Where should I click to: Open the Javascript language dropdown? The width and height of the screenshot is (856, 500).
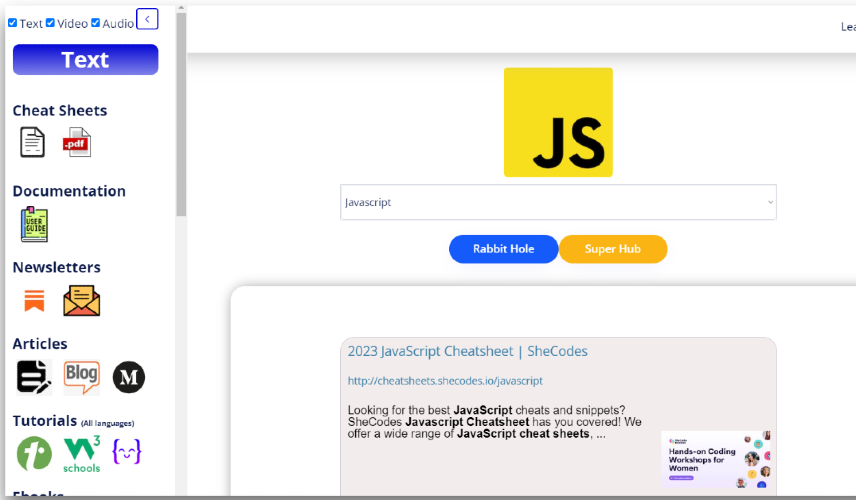558,203
